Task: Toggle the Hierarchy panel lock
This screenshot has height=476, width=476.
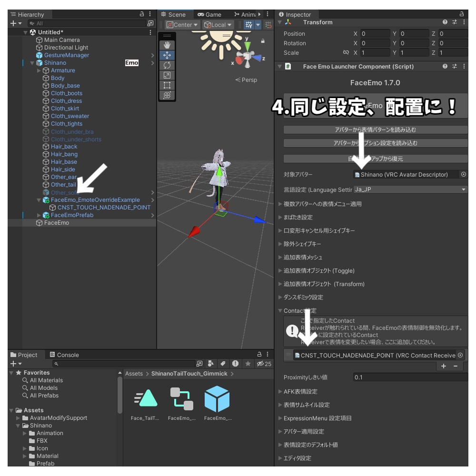Action: pyautogui.click(x=142, y=14)
